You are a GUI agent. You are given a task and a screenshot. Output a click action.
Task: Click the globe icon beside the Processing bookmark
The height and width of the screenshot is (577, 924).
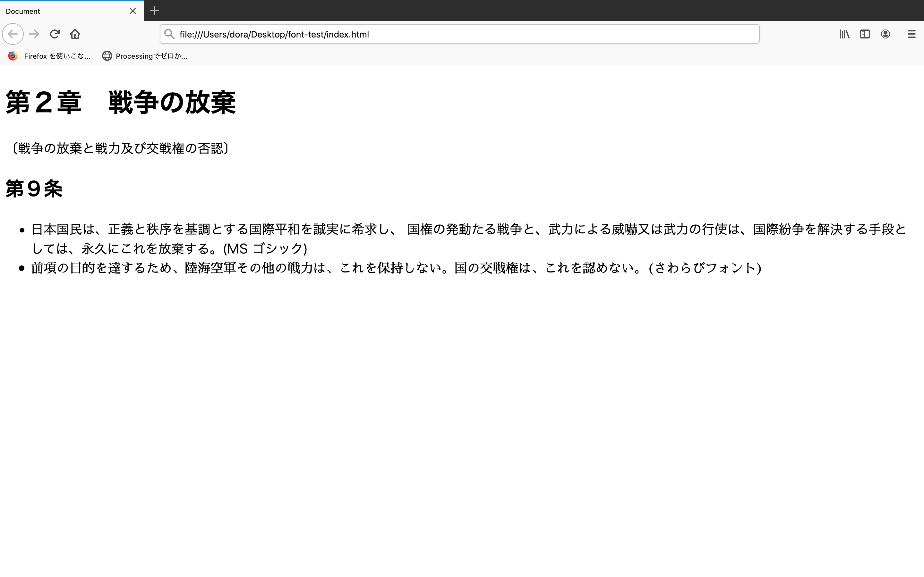107,56
